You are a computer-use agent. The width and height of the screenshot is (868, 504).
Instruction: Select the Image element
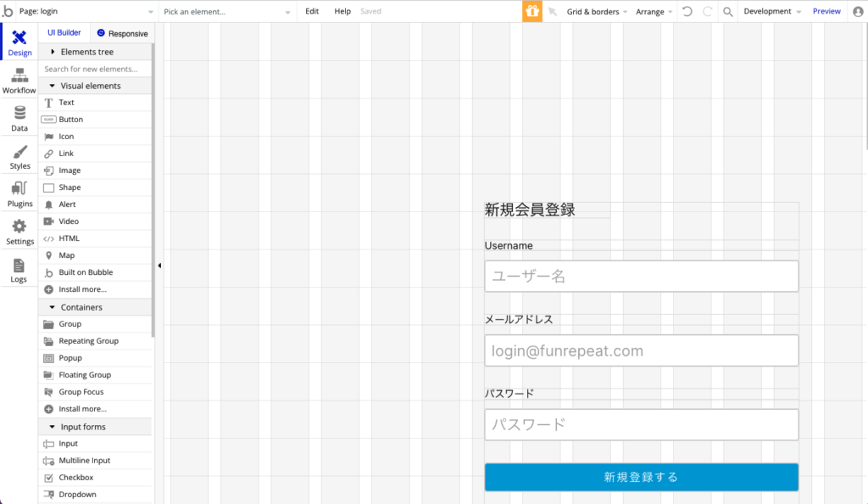[95, 171]
